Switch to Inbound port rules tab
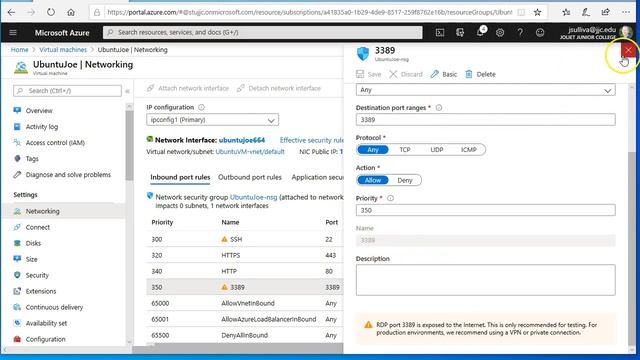Screen dimensions: 640x360 click(180, 178)
